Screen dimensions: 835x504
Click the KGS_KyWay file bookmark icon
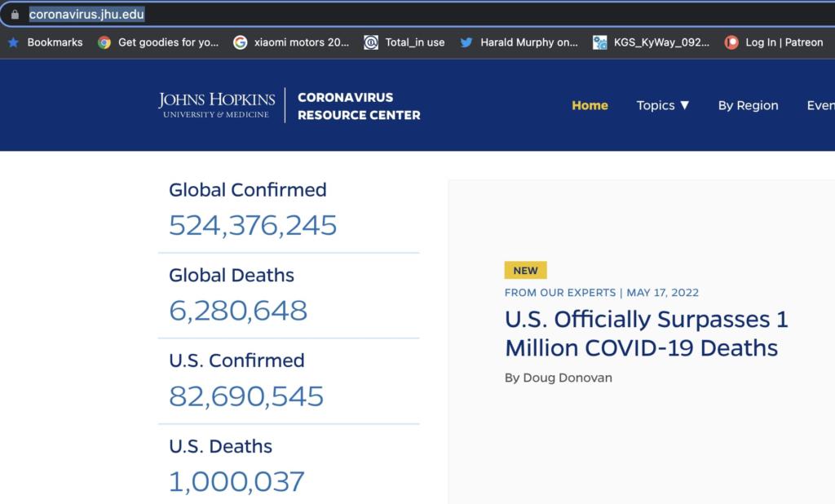click(599, 42)
